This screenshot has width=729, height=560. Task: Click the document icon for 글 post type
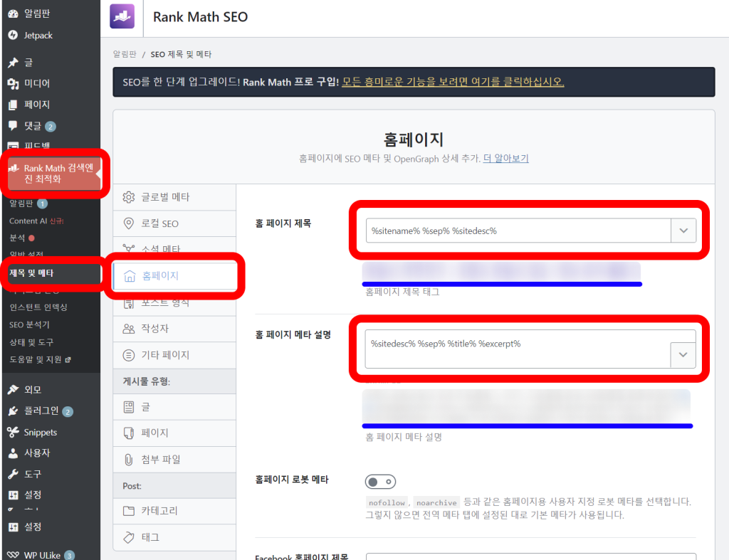tap(129, 407)
